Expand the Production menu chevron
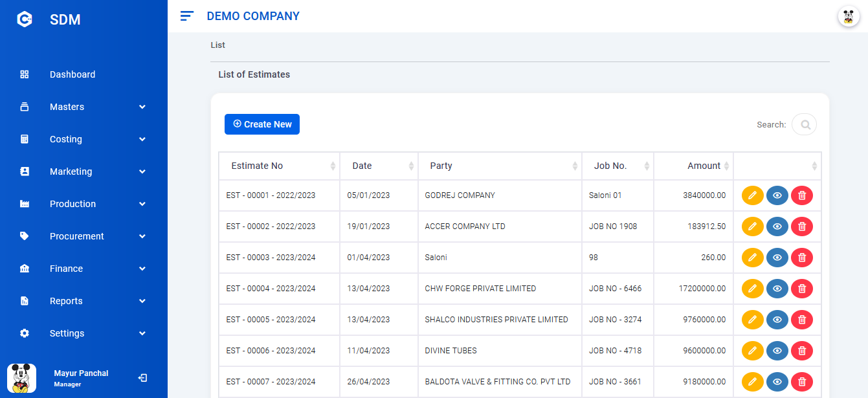The width and height of the screenshot is (868, 398). [142, 204]
